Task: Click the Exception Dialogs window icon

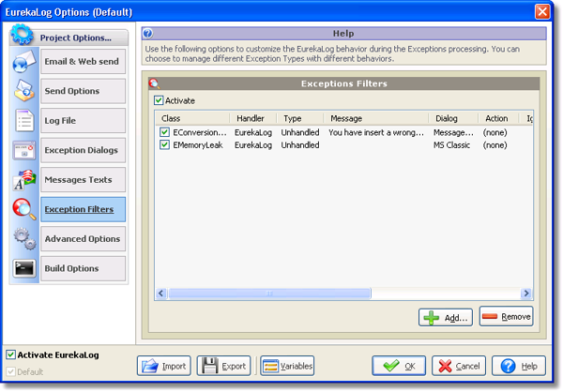Action: 24,150
